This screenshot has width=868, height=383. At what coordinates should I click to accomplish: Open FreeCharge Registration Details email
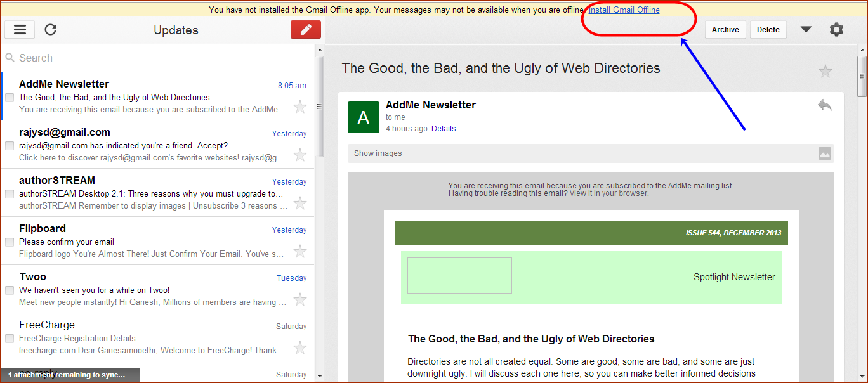pos(157,337)
